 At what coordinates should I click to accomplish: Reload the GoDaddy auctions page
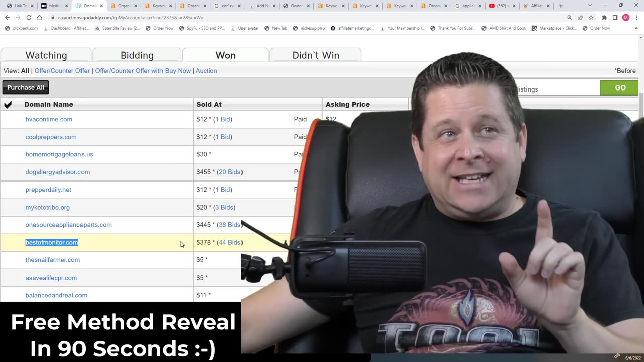[x=29, y=17]
